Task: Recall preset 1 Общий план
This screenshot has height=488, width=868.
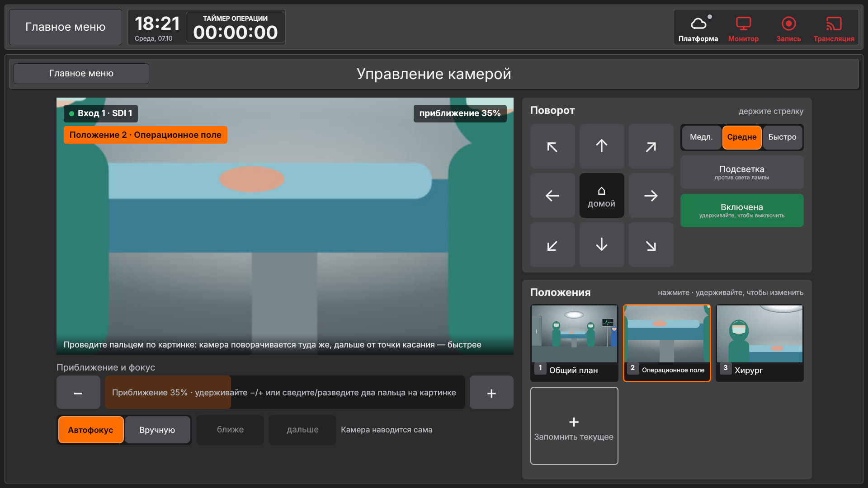Action: tap(574, 343)
